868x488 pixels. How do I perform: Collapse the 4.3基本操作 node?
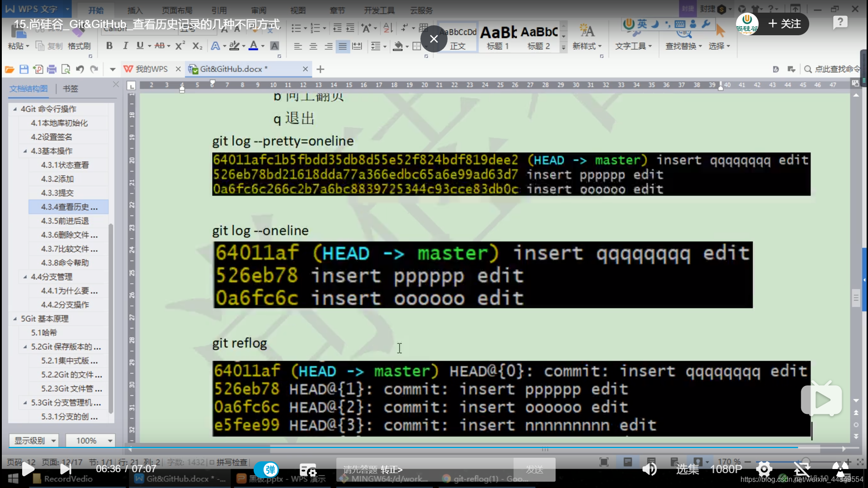pos(25,151)
